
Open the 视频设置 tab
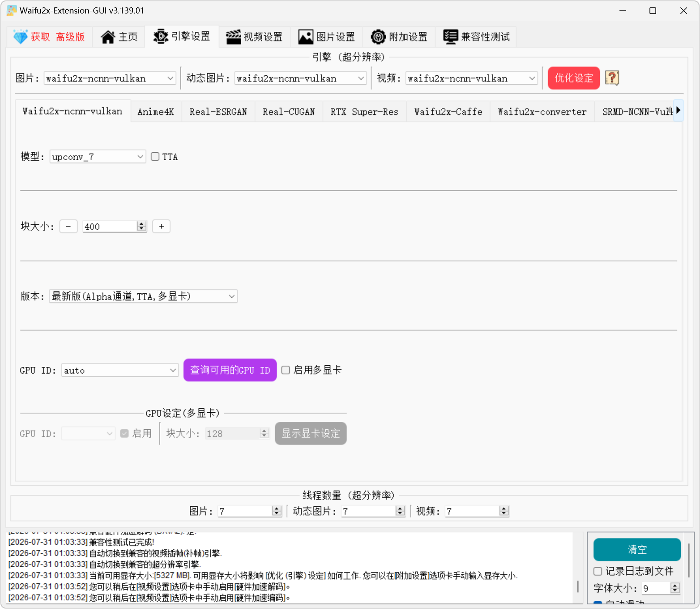[x=254, y=37]
